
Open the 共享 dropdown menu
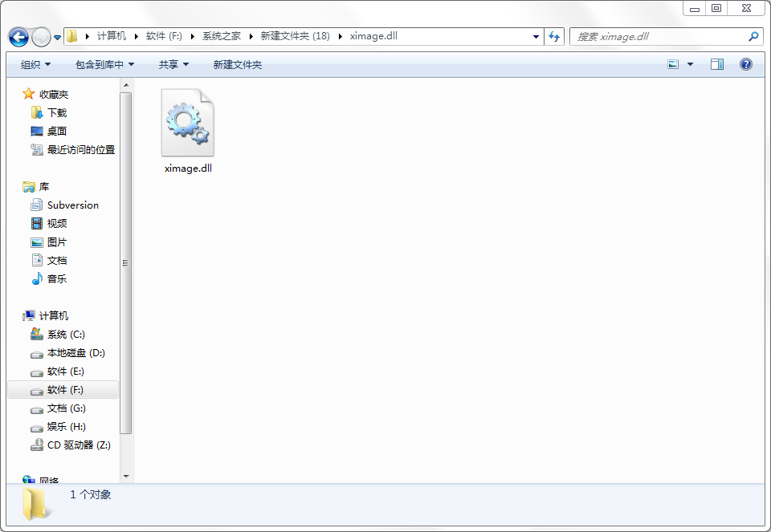click(173, 64)
